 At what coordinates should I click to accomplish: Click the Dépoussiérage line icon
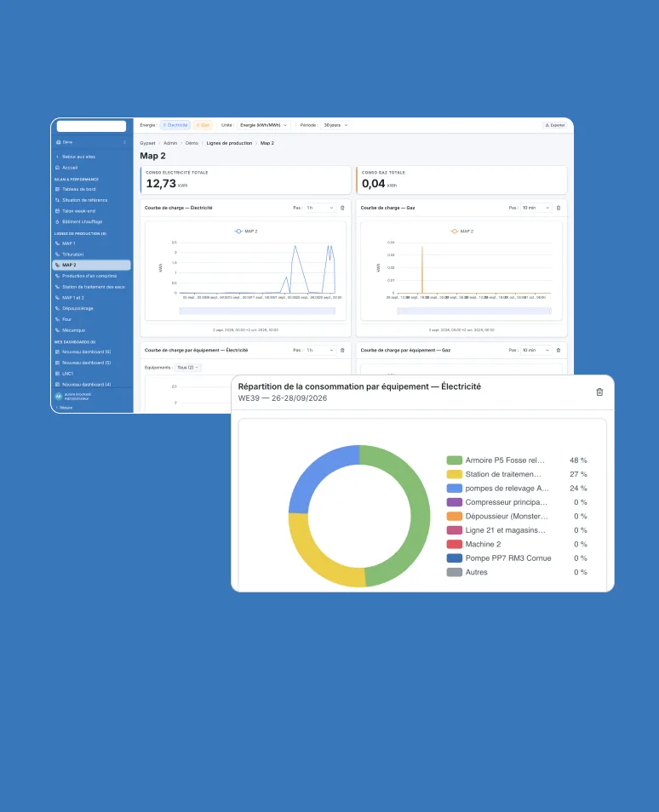tap(58, 308)
